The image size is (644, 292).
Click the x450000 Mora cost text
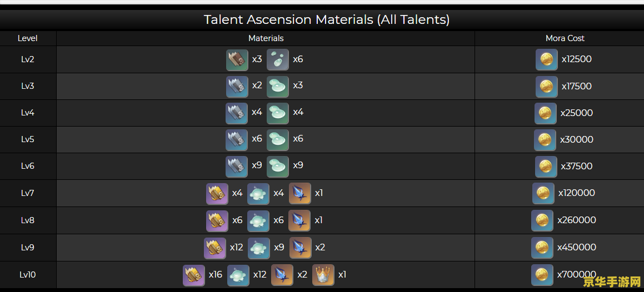(577, 247)
